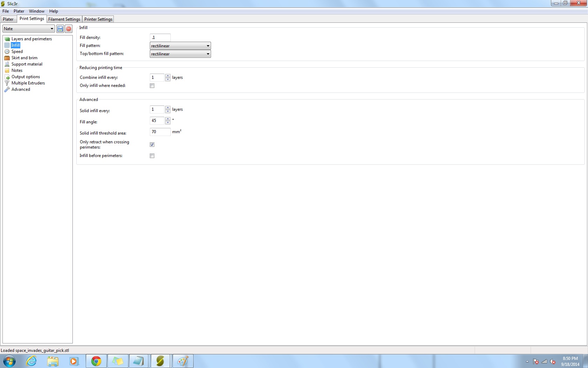Screen dimensions: 588x368
Task: Open the Help menu
Action: point(54,11)
